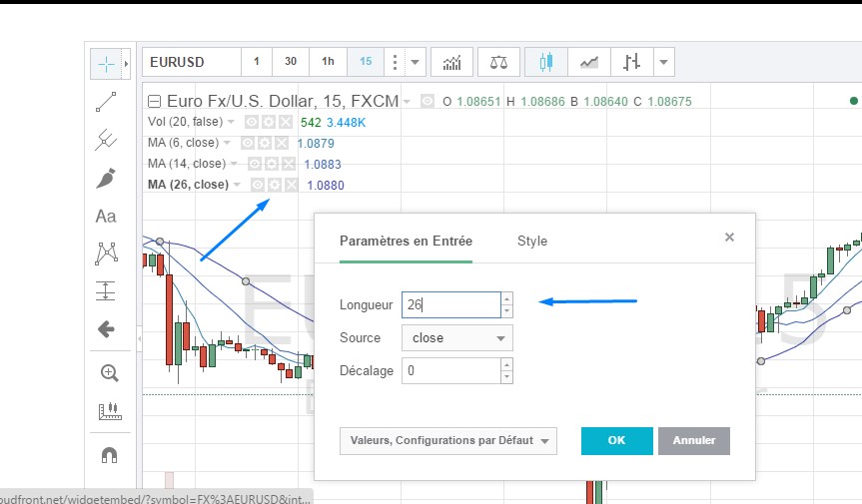Toggle visibility of Vol (20, false)
862x504 pixels.
point(252,122)
